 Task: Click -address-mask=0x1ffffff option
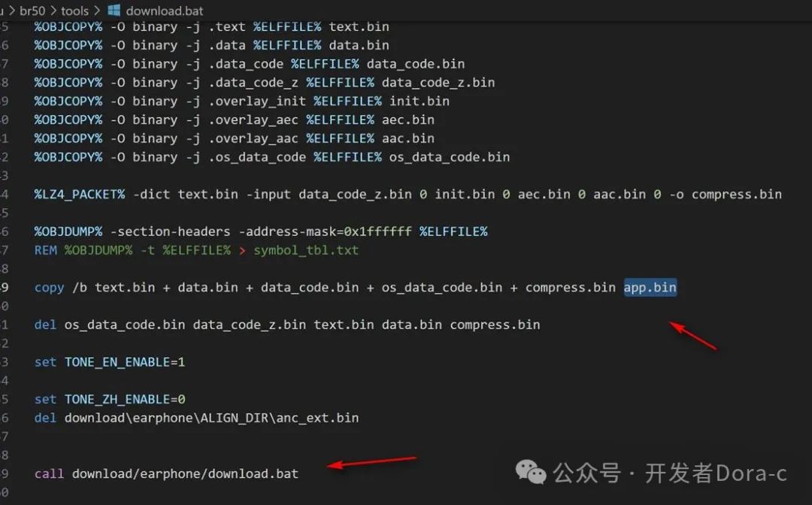pos(325,231)
